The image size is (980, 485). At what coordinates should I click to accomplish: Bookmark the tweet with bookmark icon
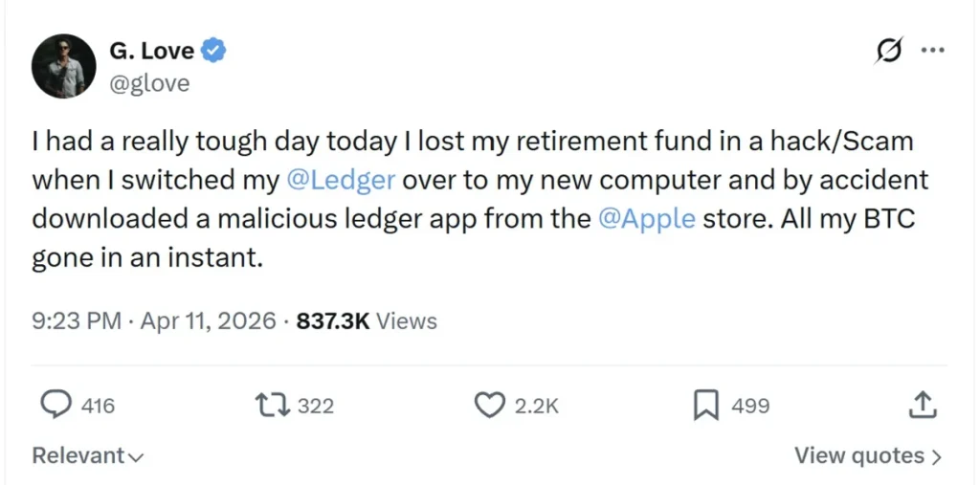pos(705,406)
